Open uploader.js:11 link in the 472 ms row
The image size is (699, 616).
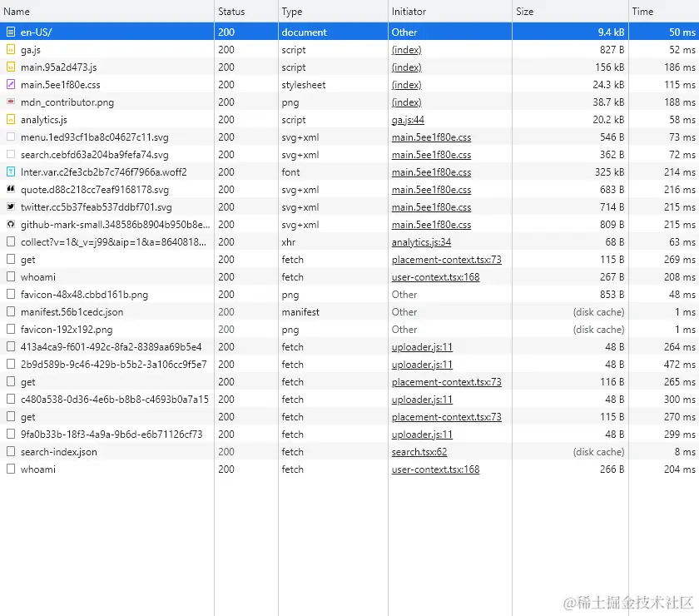(422, 364)
